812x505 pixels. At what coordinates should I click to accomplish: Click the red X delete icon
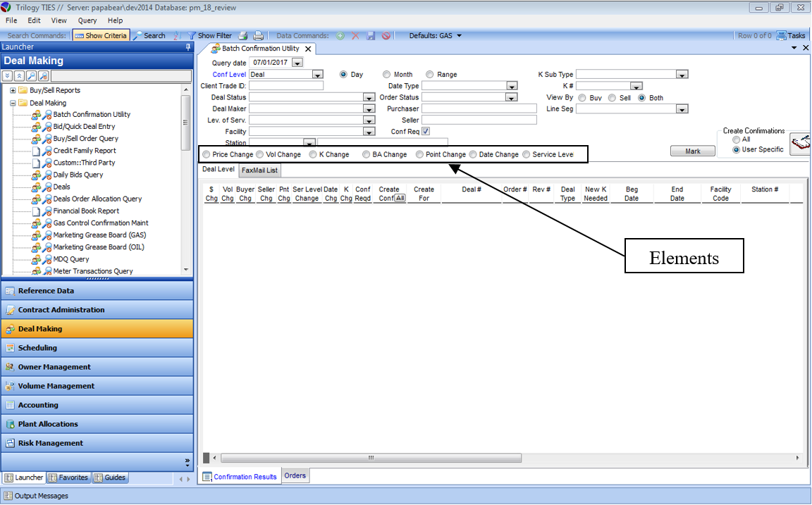355,35
